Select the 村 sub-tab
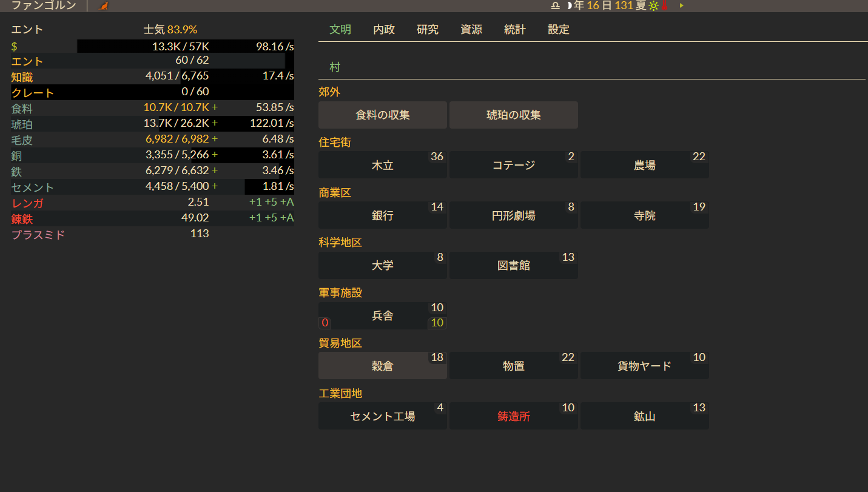The image size is (868, 492). coord(335,67)
